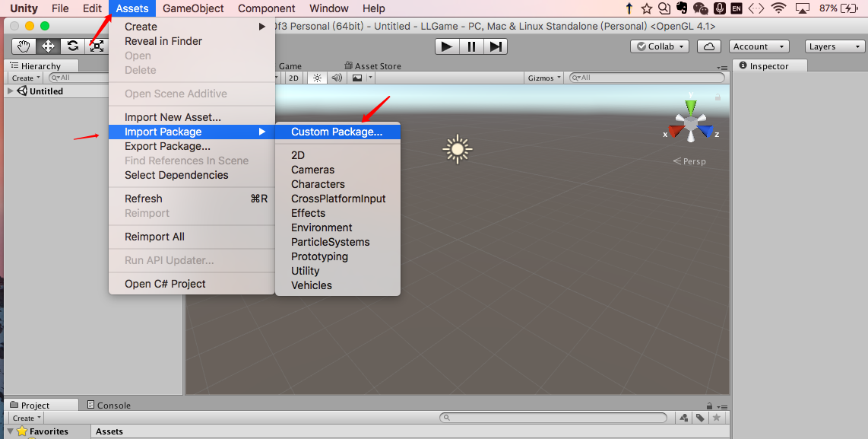Image resolution: width=868 pixels, height=439 pixels.
Task: Expand the Untitled scene in Hierarchy
Action: pyautogui.click(x=10, y=91)
